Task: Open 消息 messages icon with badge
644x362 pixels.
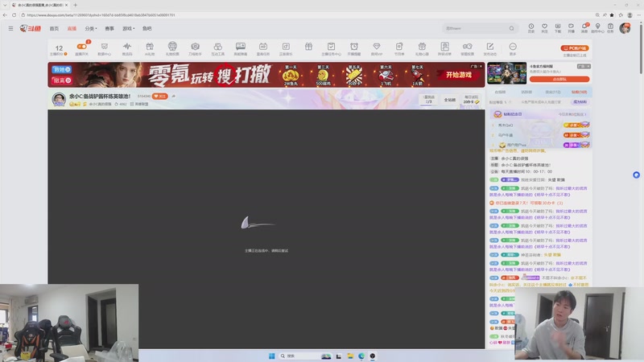Action: (x=584, y=28)
